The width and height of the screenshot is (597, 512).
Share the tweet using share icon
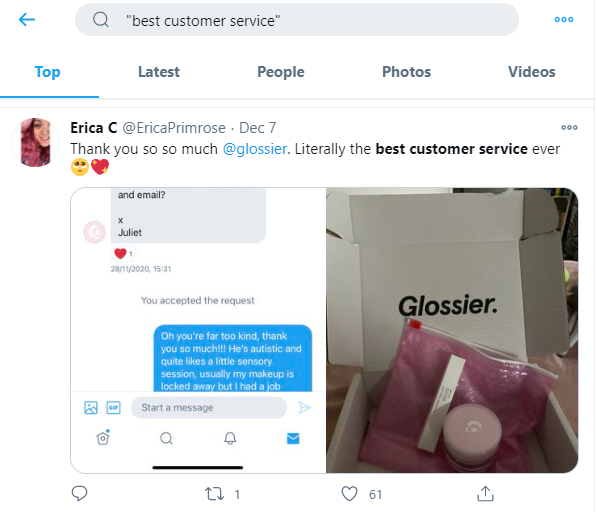point(485,493)
